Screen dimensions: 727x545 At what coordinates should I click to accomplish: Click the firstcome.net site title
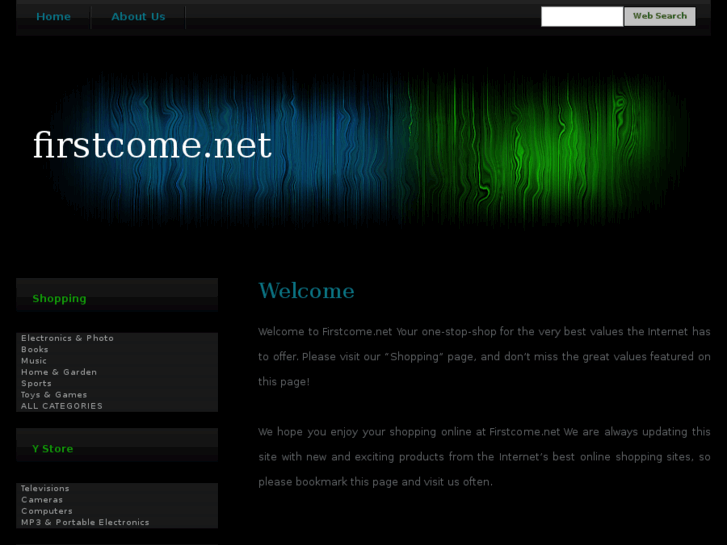pos(152,145)
